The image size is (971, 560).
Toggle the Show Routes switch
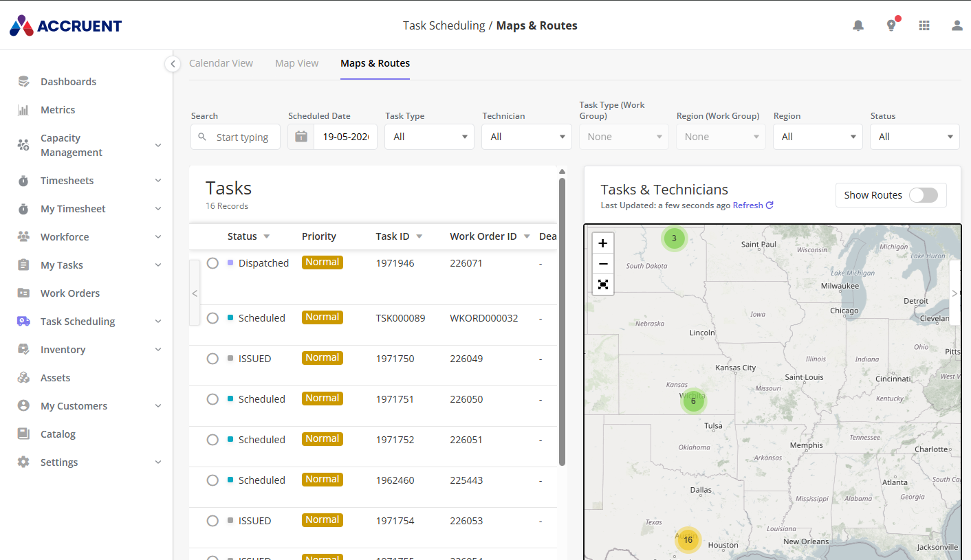923,195
